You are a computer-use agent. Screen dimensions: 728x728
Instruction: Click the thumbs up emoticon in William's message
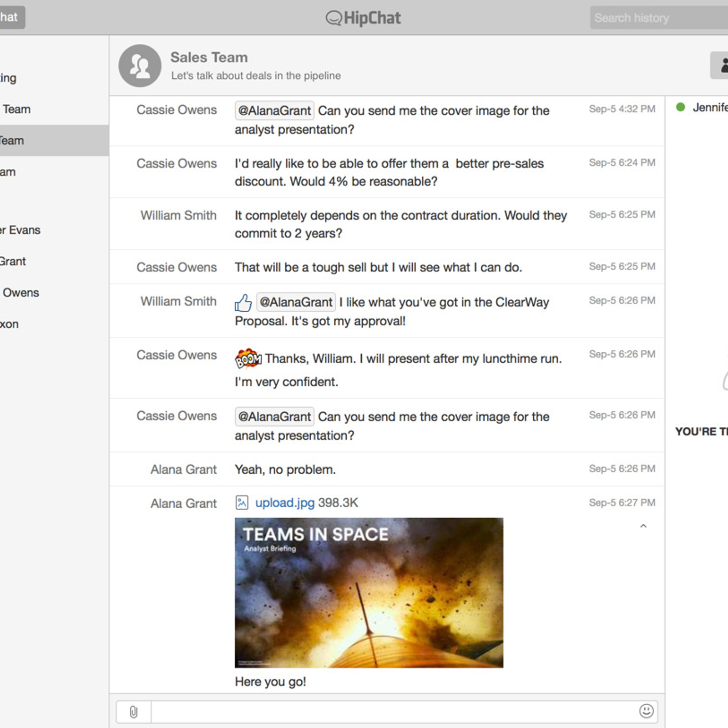coord(243,303)
